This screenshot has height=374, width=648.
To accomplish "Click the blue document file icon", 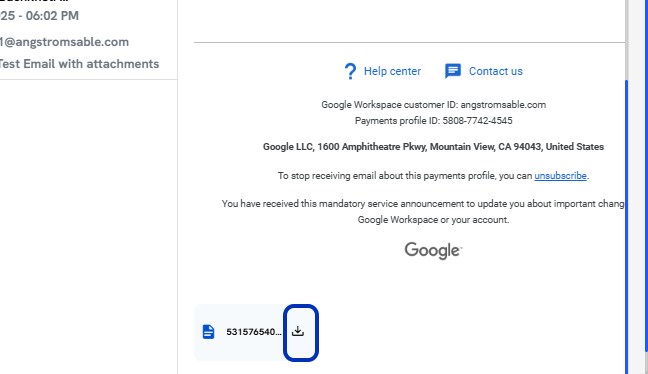I will coord(208,331).
